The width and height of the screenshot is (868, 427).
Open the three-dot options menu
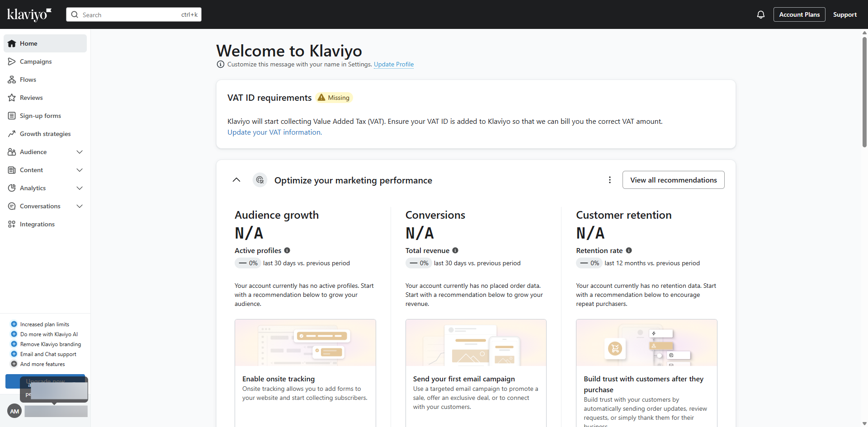point(610,180)
